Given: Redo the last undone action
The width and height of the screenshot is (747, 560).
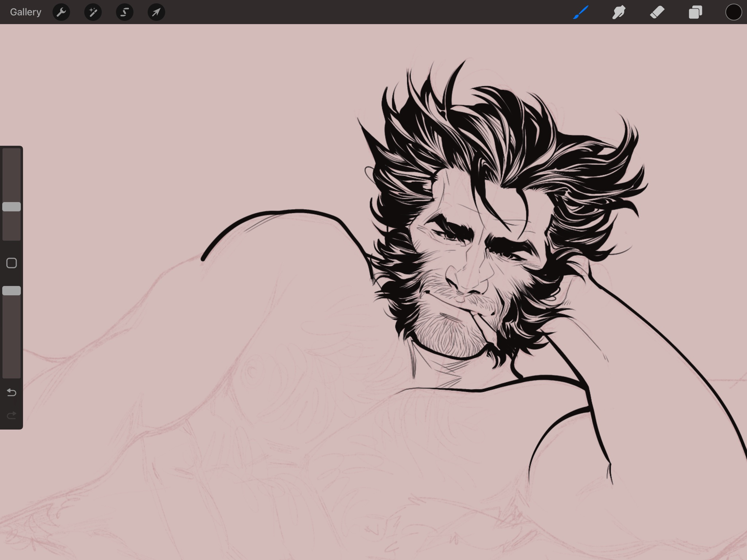Looking at the screenshot, I should coord(12,415).
